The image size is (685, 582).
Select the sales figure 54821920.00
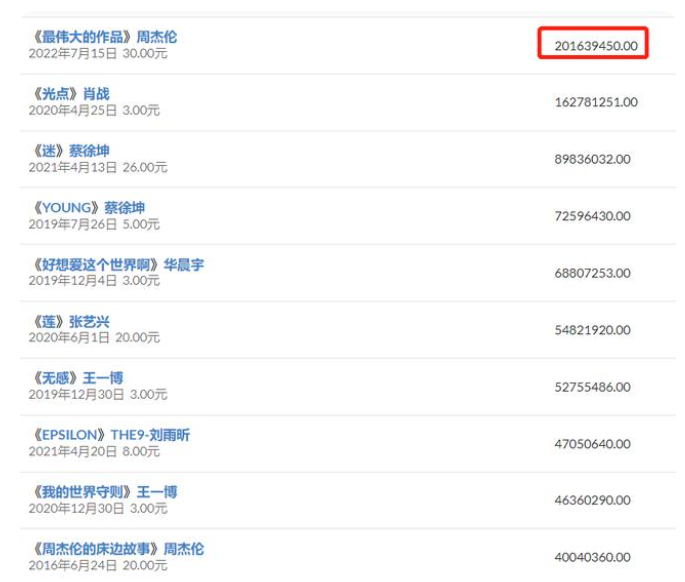(592, 330)
